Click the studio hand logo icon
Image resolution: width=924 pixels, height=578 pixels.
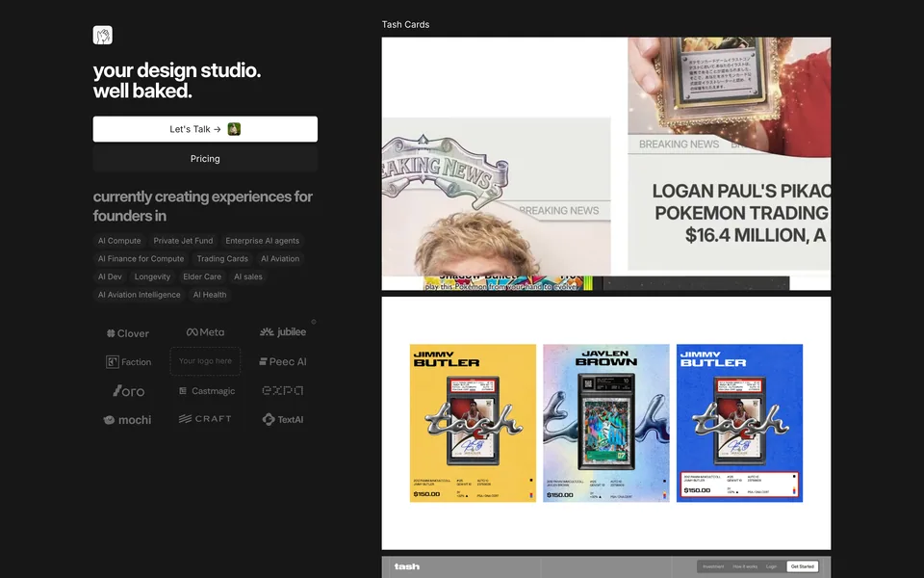click(103, 35)
